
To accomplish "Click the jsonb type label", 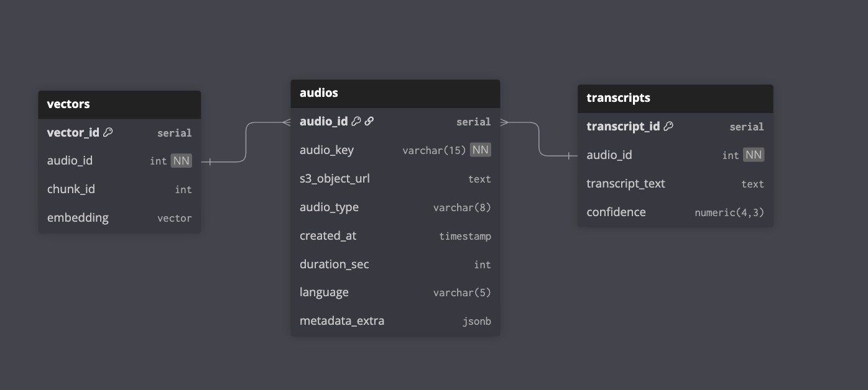I will coord(477,322).
